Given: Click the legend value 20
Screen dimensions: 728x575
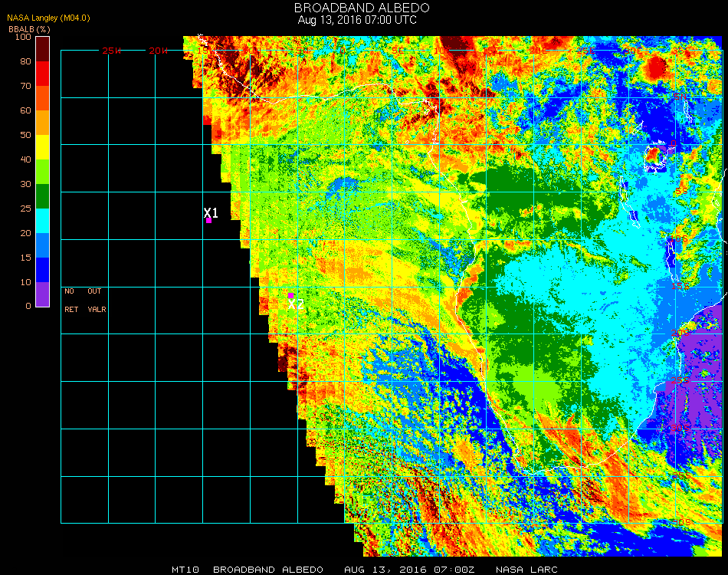Looking at the screenshot, I should pos(25,233).
